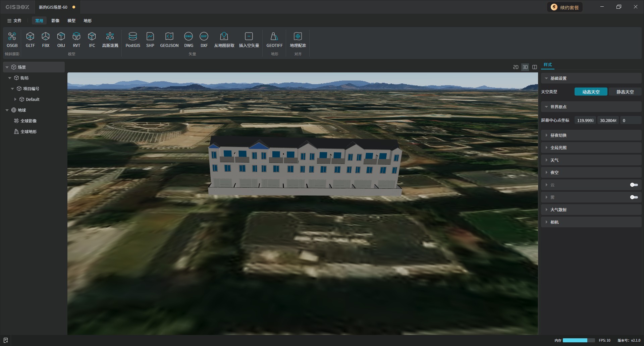Toggle the 雾 fog switch

634,197
